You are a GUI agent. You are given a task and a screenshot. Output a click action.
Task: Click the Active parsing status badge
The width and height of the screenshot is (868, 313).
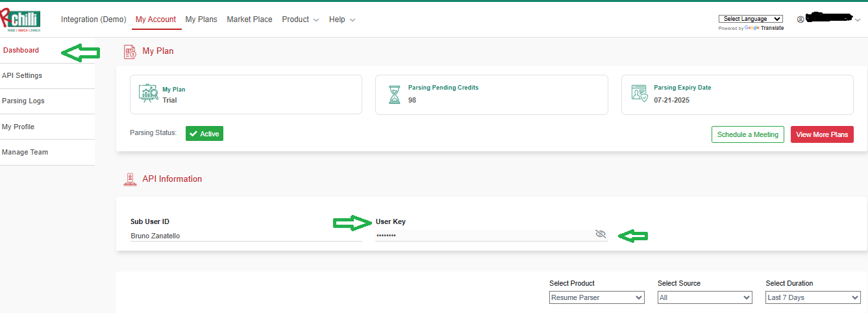pos(205,134)
